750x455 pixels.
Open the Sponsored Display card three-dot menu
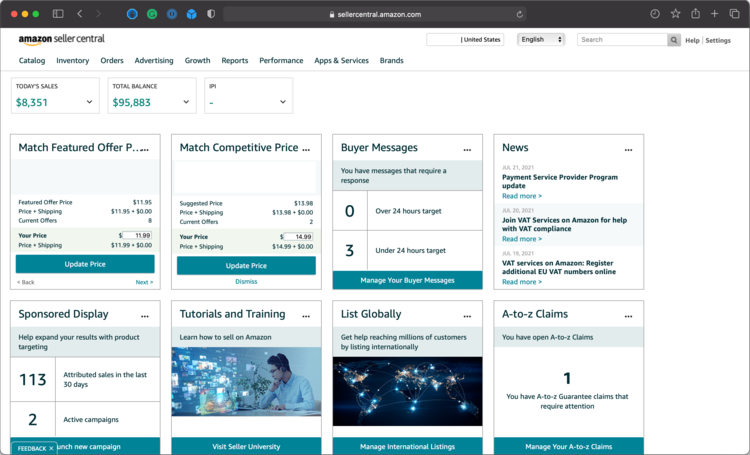[x=145, y=316]
